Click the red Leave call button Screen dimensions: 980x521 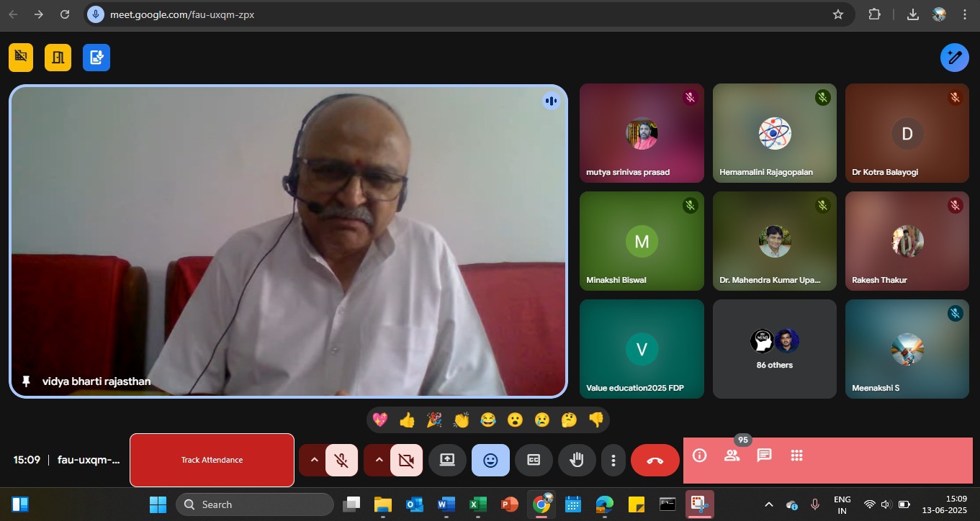655,461
